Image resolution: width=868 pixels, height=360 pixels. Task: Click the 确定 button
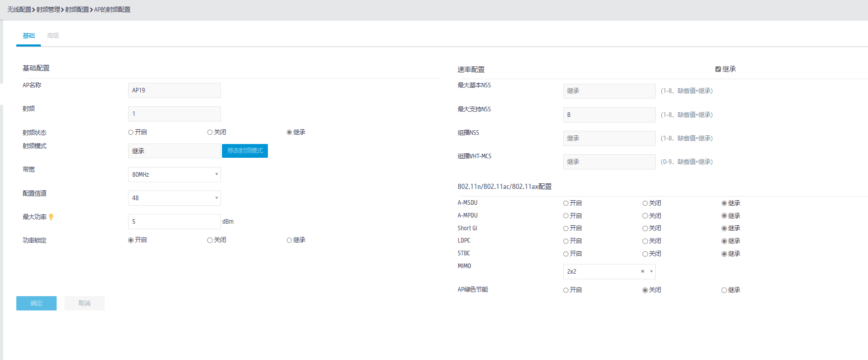pos(36,303)
